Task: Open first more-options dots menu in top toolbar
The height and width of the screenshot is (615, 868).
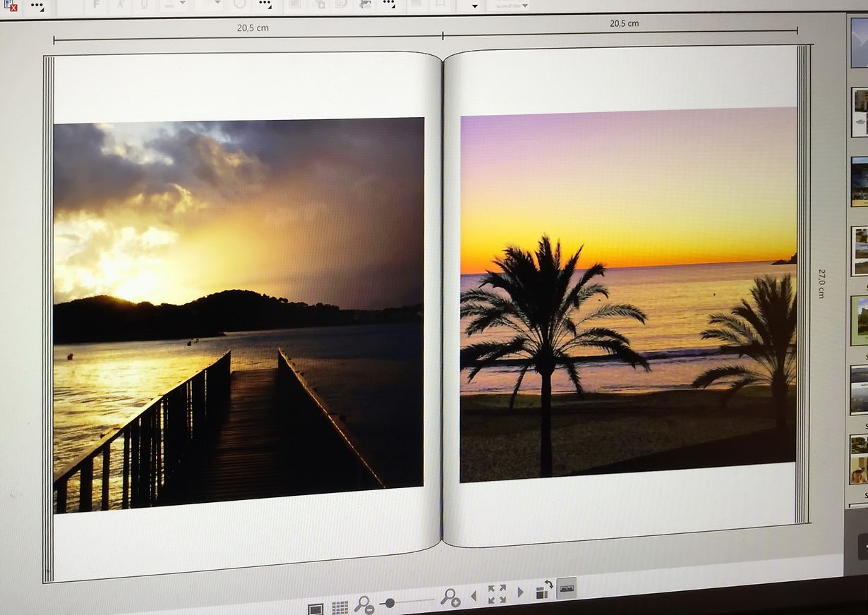Action: pyautogui.click(x=37, y=6)
